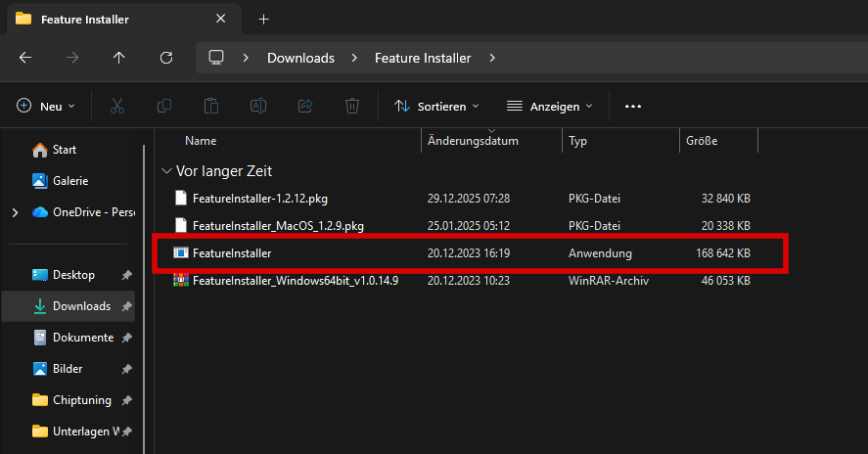This screenshot has width=868, height=454.
Task: Open the more options ellipsis menu
Action: tap(633, 106)
